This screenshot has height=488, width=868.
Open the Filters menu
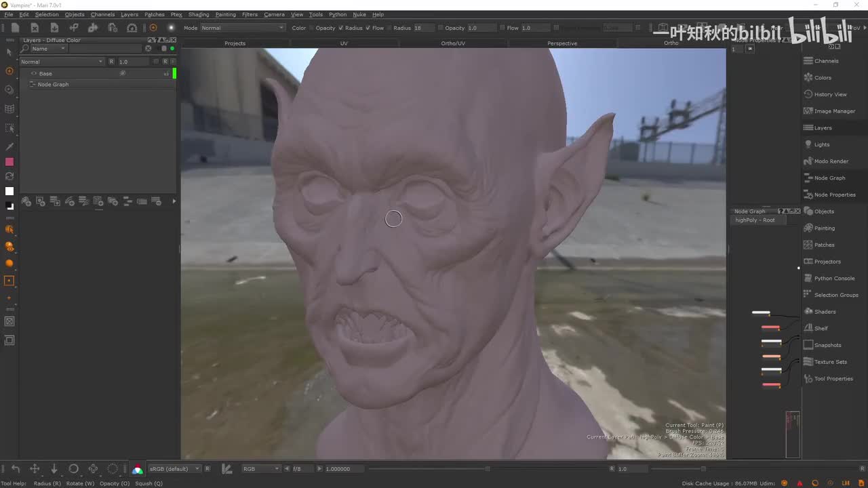250,14
